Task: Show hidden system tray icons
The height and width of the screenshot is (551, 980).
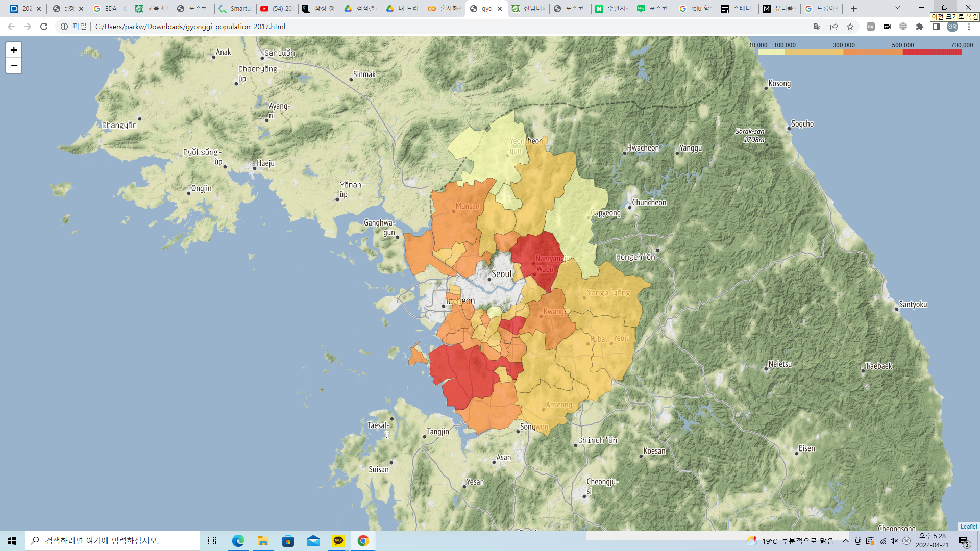Action: click(x=846, y=541)
